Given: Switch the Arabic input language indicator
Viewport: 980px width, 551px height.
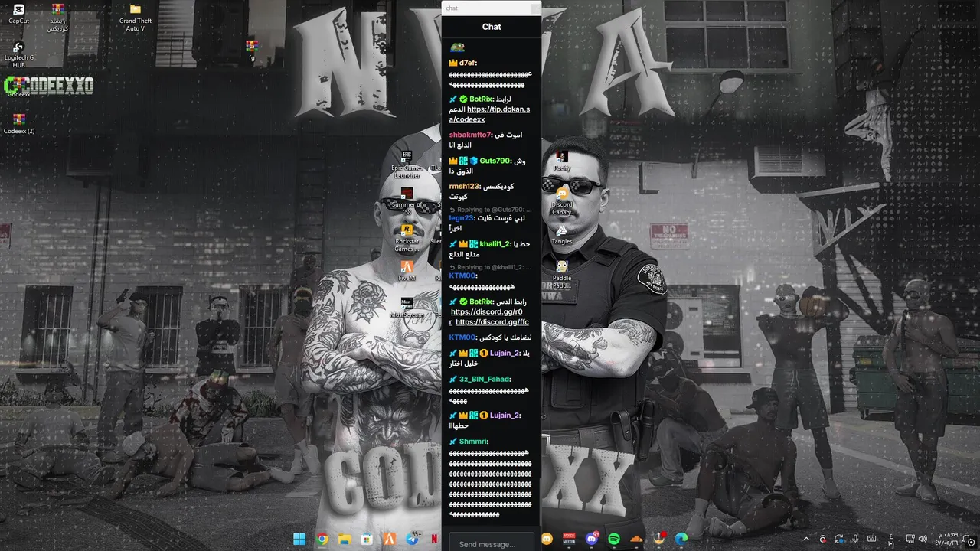Looking at the screenshot, I should click(890, 539).
